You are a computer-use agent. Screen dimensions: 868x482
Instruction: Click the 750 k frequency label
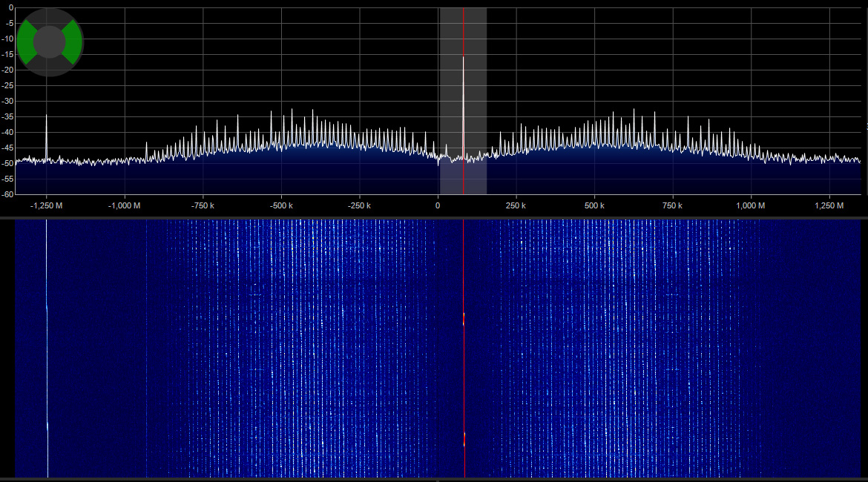673,206
